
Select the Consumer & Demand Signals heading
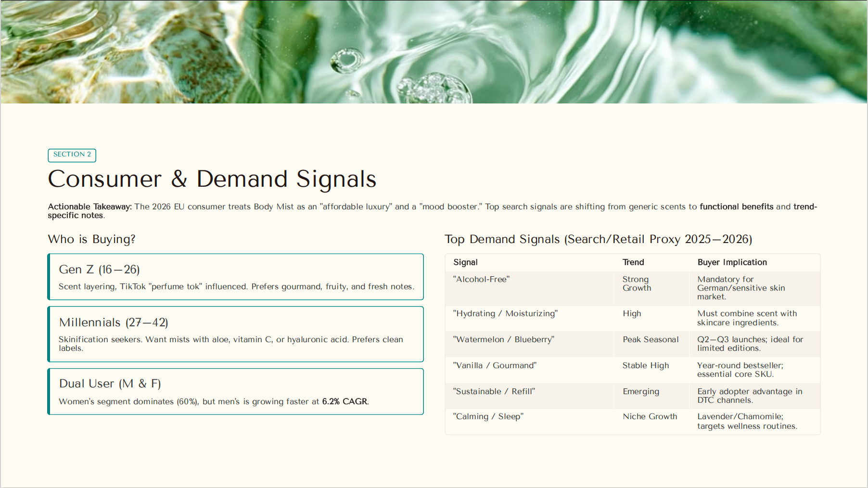pyautogui.click(x=212, y=179)
